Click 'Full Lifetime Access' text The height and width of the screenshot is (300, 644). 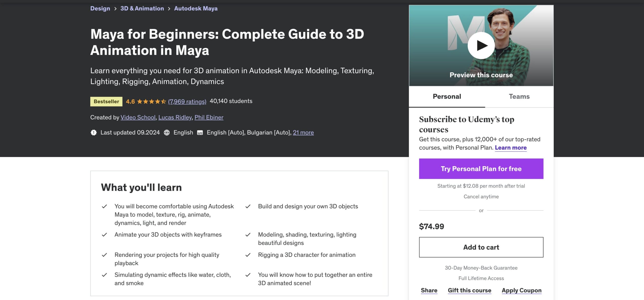click(481, 278)
